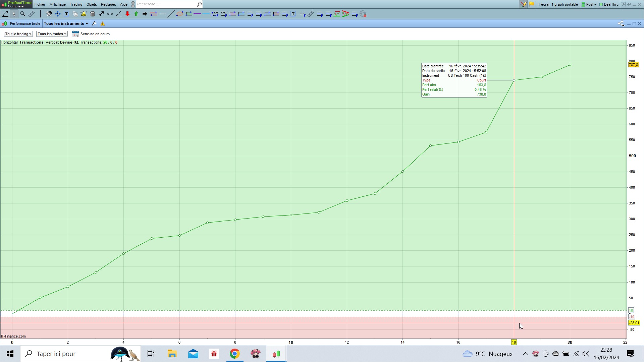This screenshot has height=362, width=644.
Task: Click the yellow warning triangle icon
Action: 103,23
